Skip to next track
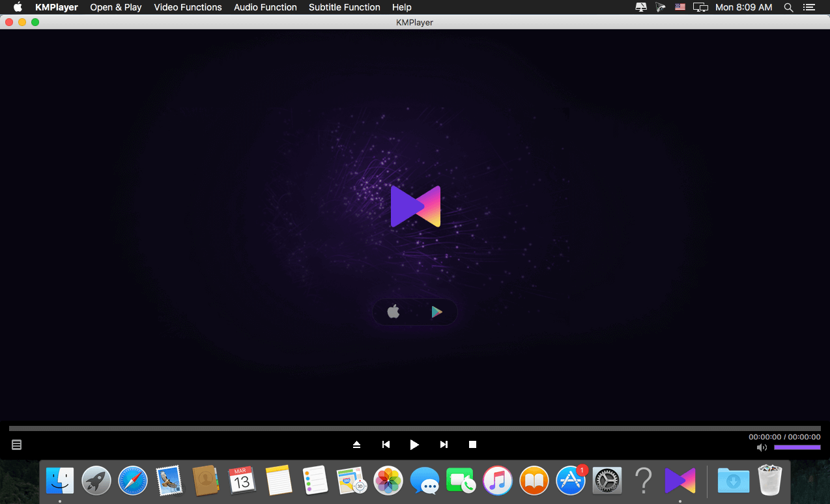This screenshot has height=504, width=830. [x=444, y=445]
